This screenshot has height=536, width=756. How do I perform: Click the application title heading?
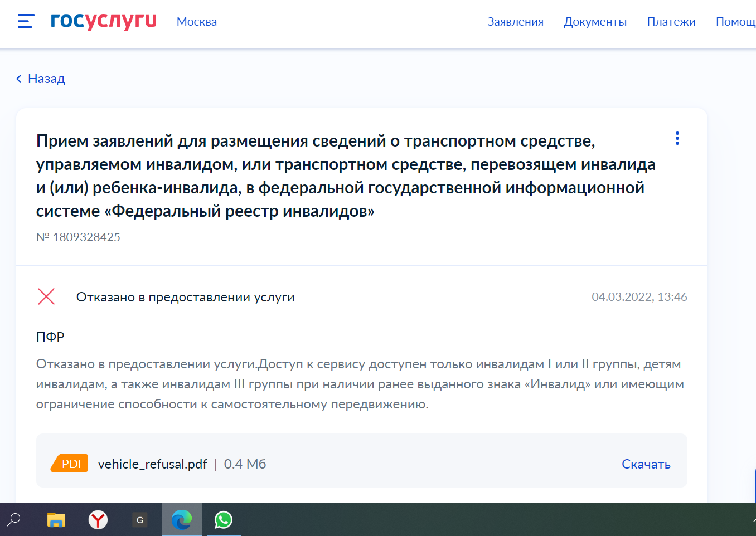(346, 176)
